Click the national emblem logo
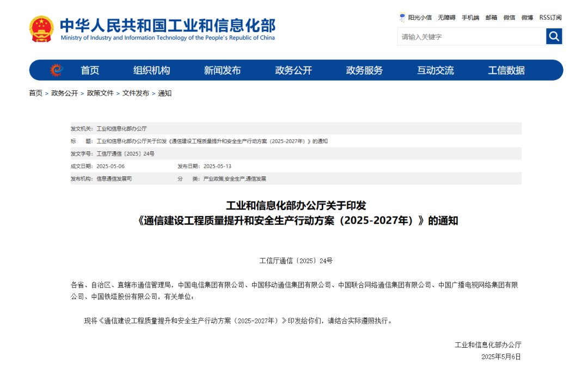588x369 pixels. (41, 29)
